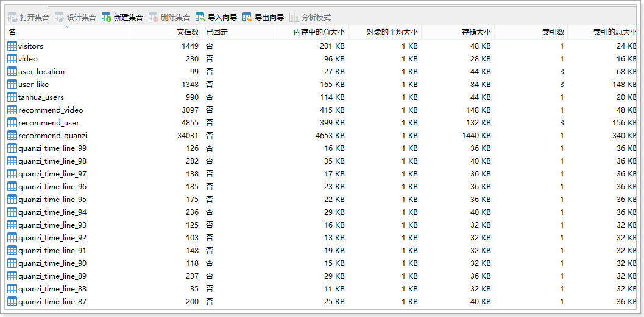Select the quanzi_time_line_96 table icon
644x317 pixels.
pos(12,187)
